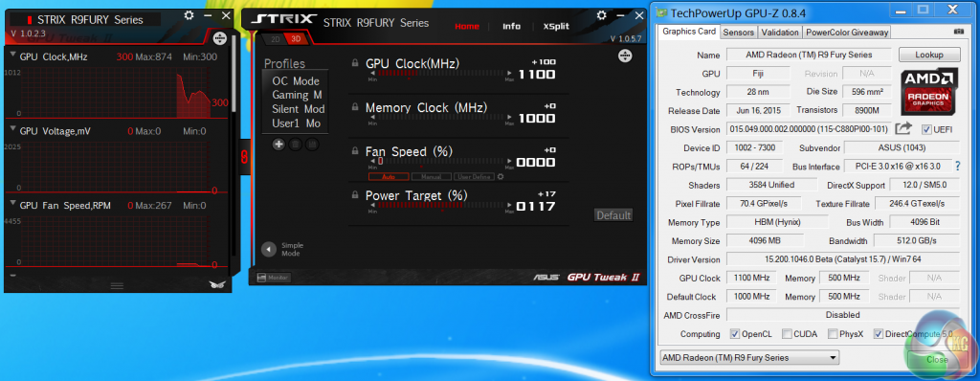980x381 pixels.
Task: Switch to GPU-Z Sensors tab
Action: click(740, 32)
